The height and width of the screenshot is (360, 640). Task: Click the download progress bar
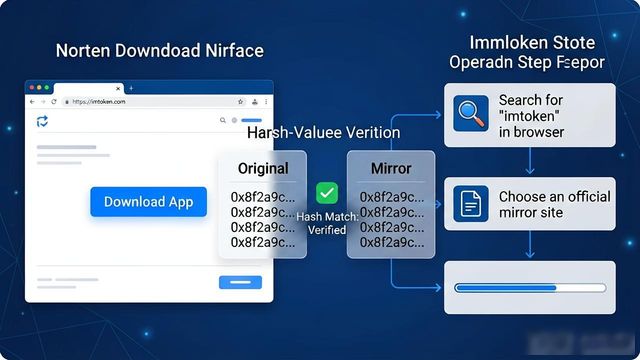[x=530, y=288]
